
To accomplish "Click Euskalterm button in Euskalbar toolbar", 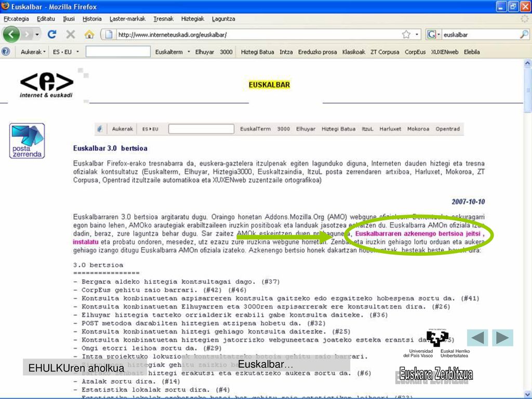I will tap(169, 52).
